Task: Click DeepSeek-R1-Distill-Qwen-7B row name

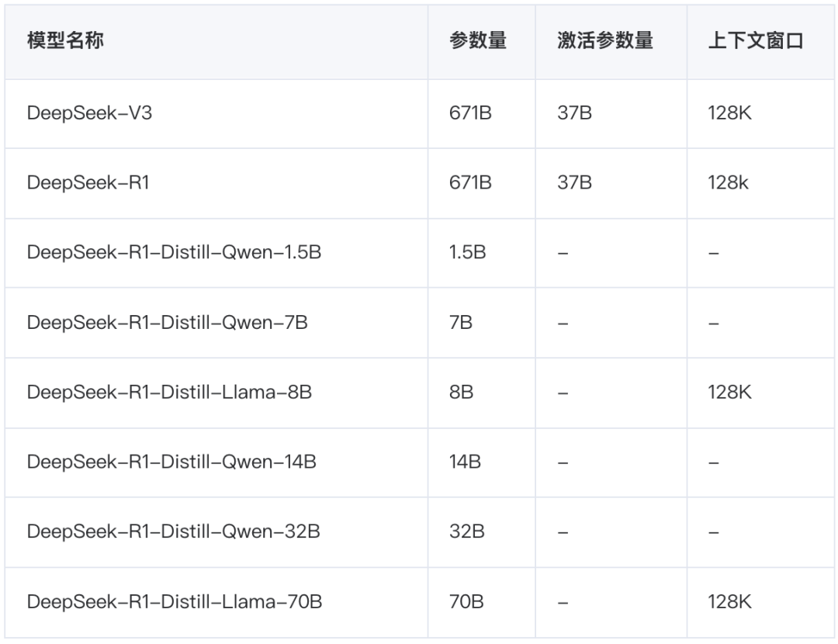Action: (x=167, y=323)
